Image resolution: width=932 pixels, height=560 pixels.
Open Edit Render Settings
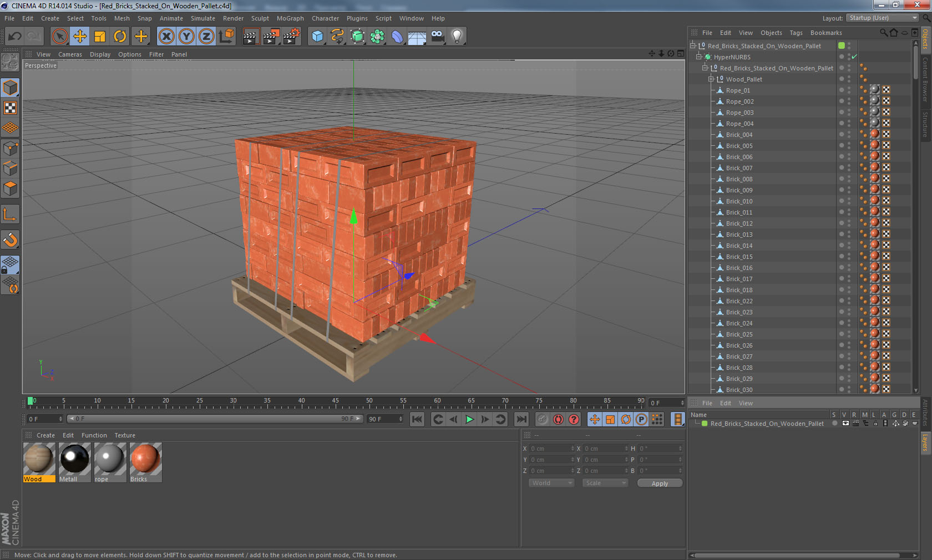click(x=292, y=37)
